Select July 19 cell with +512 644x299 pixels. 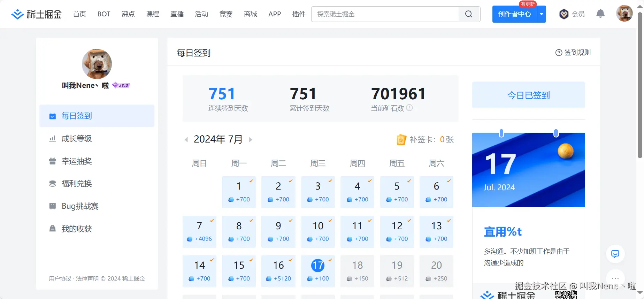click(397, 271)
